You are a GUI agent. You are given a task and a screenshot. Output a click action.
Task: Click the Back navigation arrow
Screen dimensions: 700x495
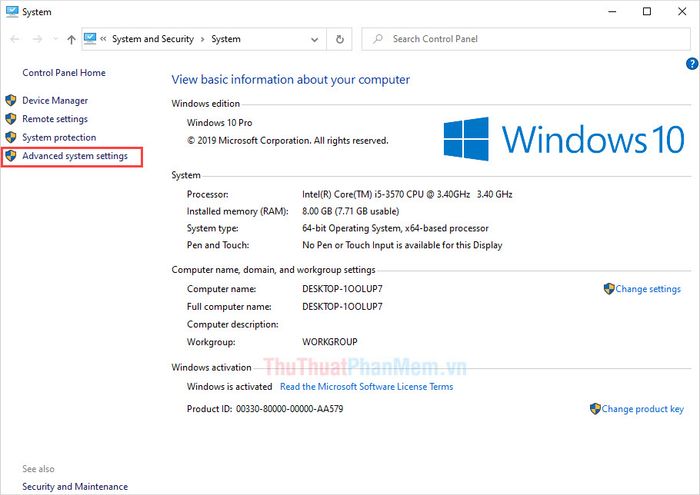(15, 39)
